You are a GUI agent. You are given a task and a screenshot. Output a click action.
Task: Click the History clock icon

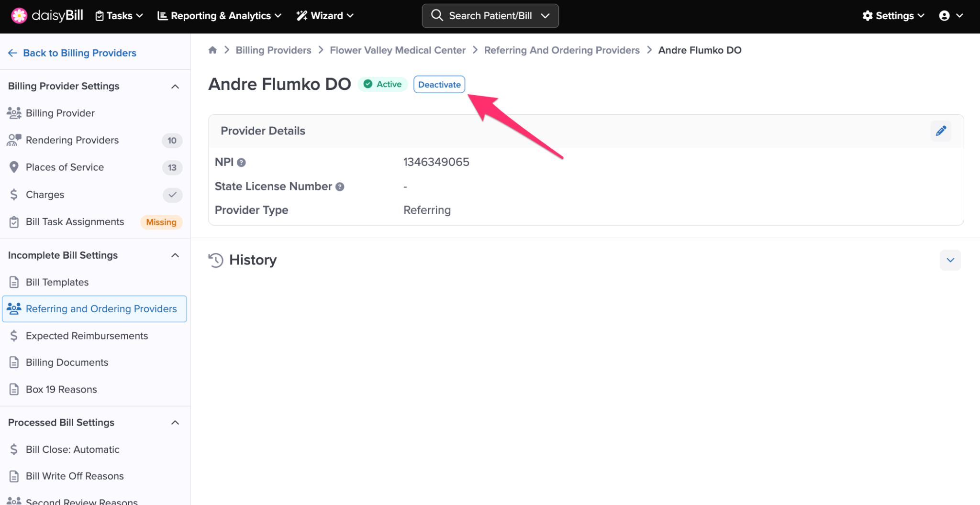[x=216, y=260]
